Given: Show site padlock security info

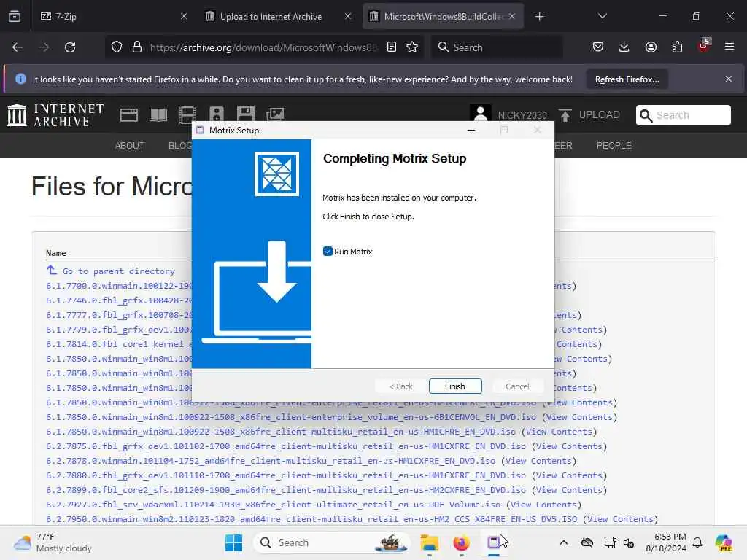Looking at the screenshot, I should 137,47.
